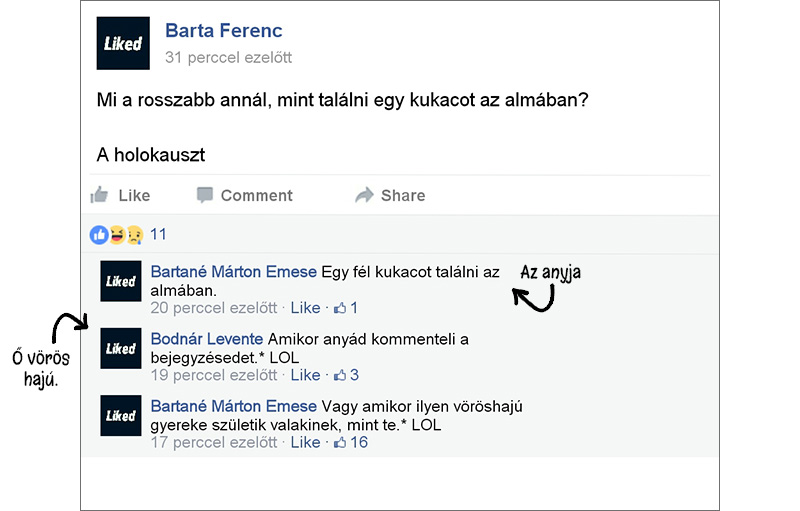Click the laughing face reaction emoji
This screenshot has height=511, width=800.
pos(117,235)
